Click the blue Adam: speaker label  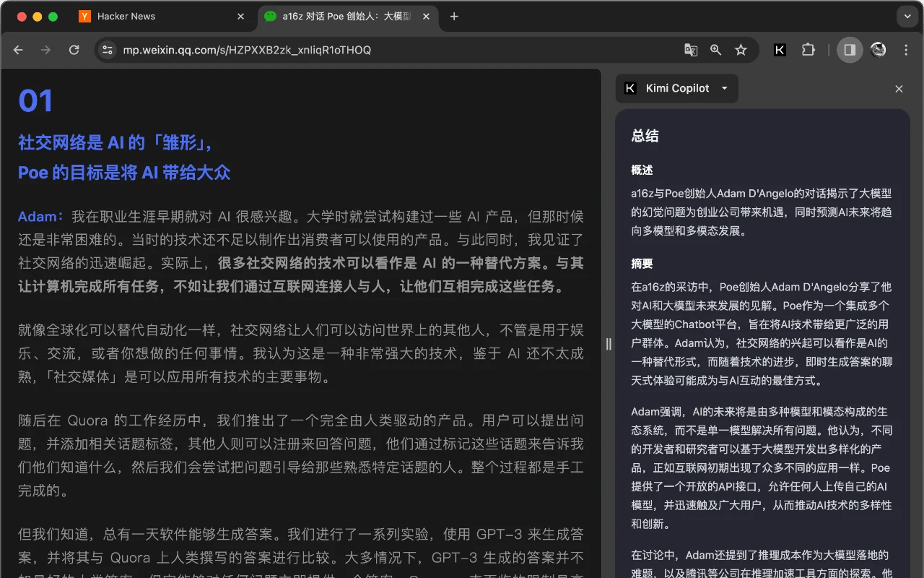pyautogui.click(x=41, y=216)
